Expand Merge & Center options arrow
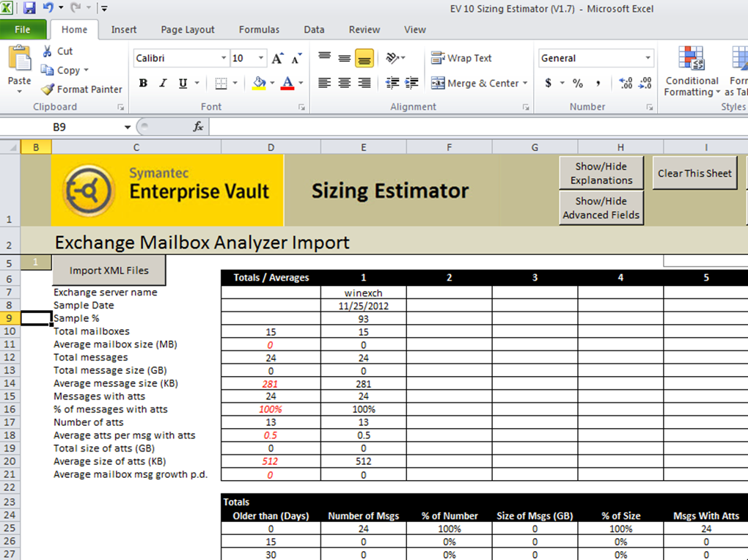This screenshot has height=560, width=748. point(525,83)
